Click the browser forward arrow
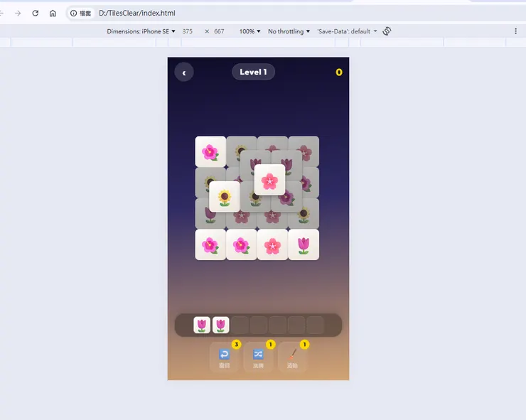Viewport: 526px width, 420px height. [18, 13]
